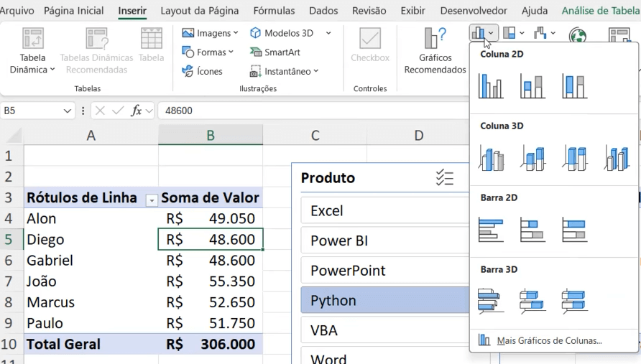This screenshot has height=364, width=641.
Task: Click the Maps chart globe icon
Action: tap(578, 35)
